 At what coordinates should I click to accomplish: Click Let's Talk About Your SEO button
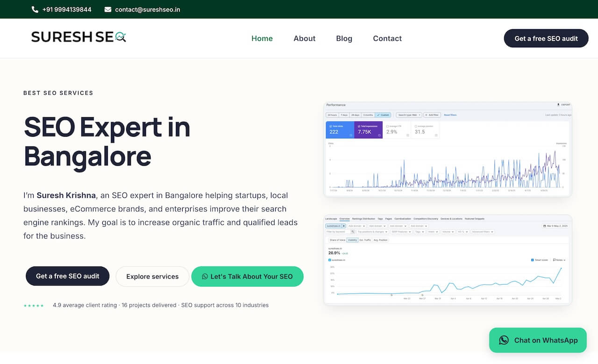pyautogui.click(x=248, y=276)
